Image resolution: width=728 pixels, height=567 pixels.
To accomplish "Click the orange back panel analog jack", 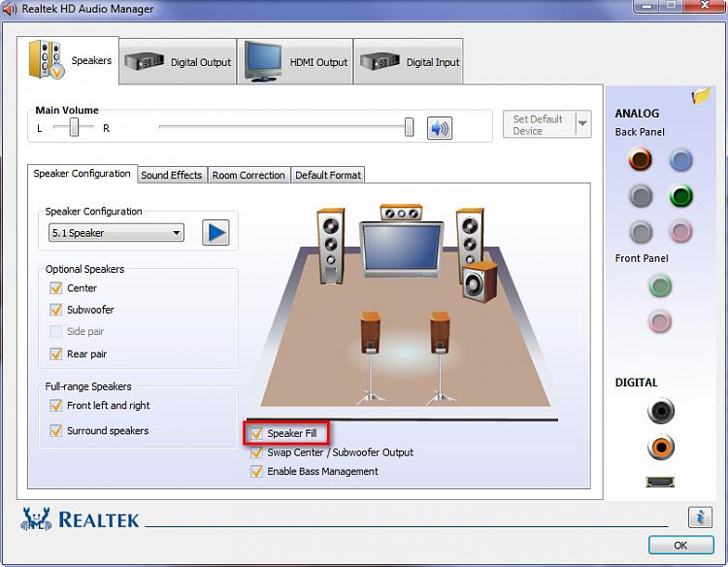I will tap(640, 160).
